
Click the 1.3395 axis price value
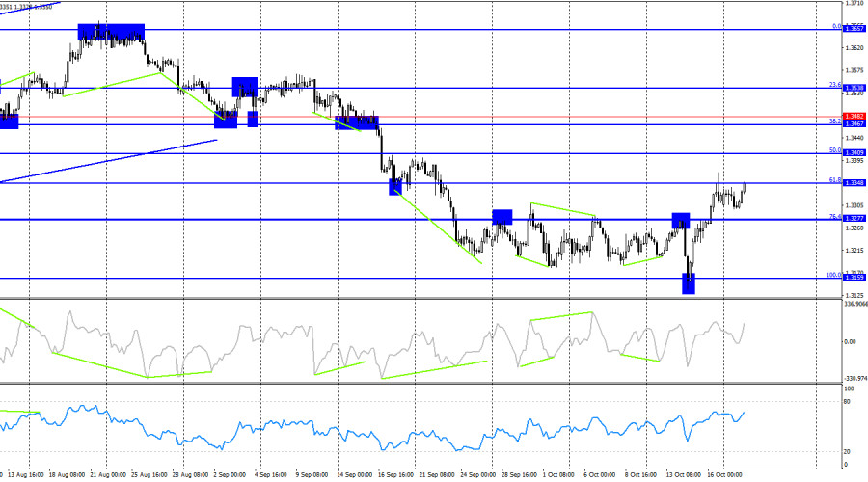pyautogui.click(x=854, y=160)
